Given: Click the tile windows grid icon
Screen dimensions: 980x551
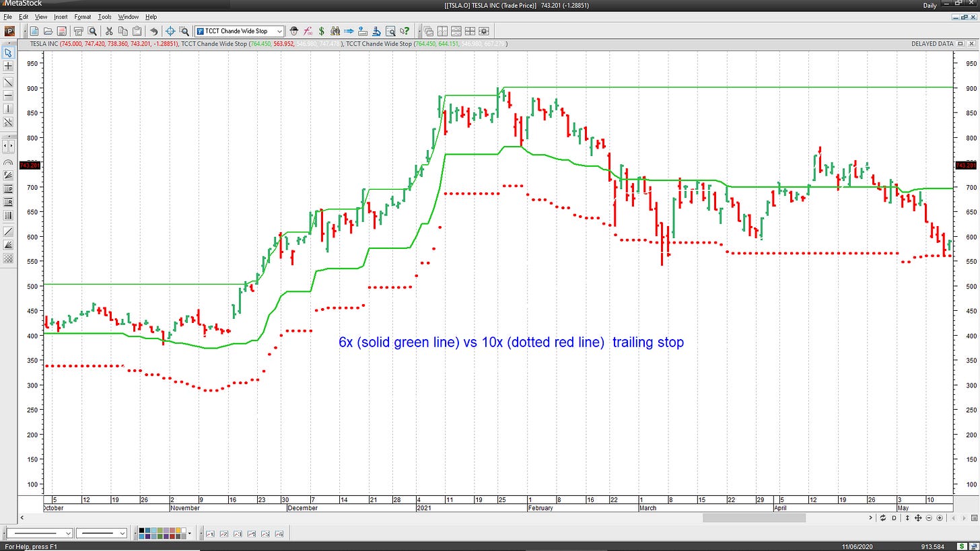Looking at the screenshot, I should 470,31.
